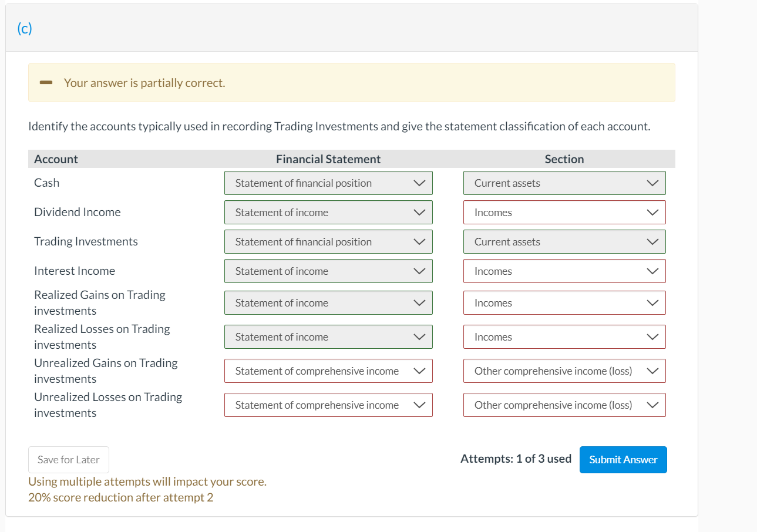Click the 'Dividend Income' account label
The height and width of the screenshot is (532, 757).
tap(78, 212)
